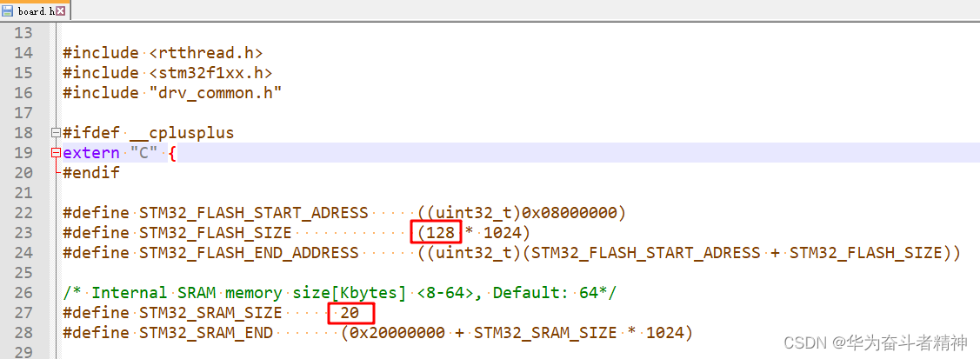Click on 0x08000000 address value
Image resolution: width=980 pixels, height=359 pixels.
569,213
